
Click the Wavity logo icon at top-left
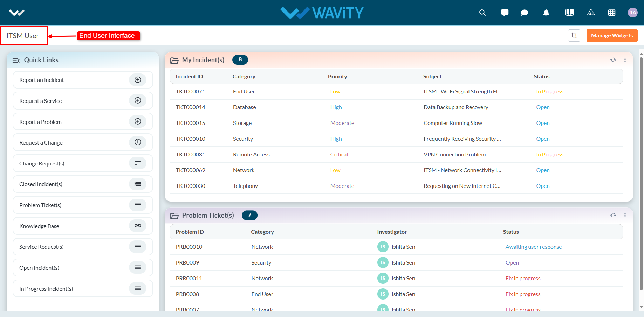[16, 13]
